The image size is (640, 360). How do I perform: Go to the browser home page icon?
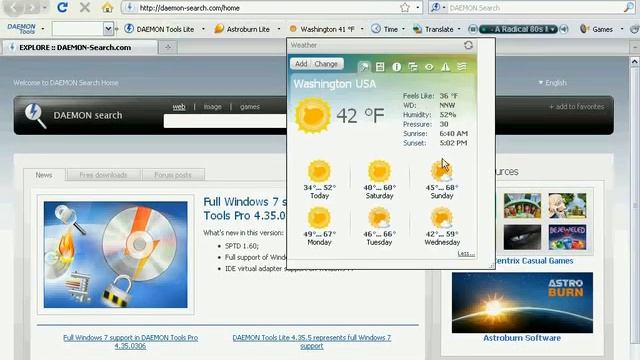pos(107,7)
